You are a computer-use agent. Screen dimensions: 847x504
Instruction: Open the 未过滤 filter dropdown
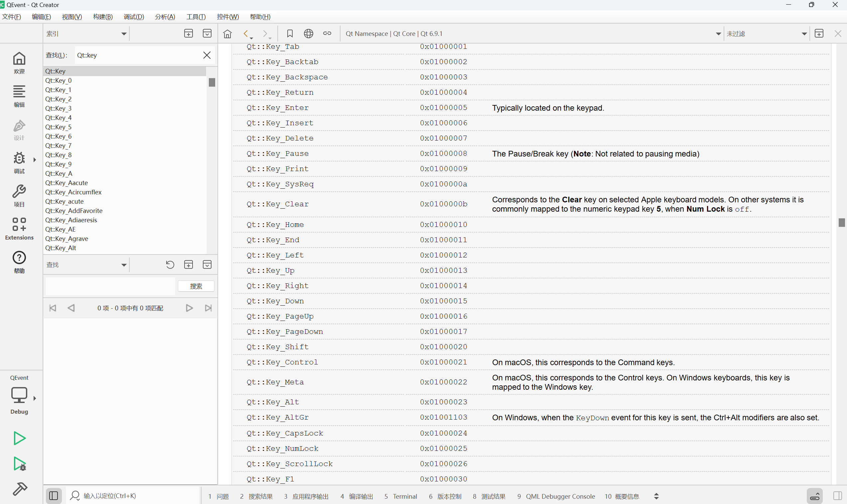tap(804, 34)
